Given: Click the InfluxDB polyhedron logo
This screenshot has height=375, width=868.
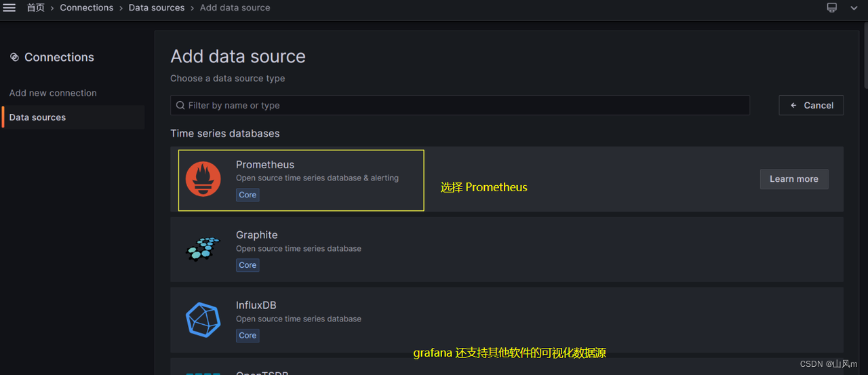Looking at the screenshot, I should coord(203,319).
